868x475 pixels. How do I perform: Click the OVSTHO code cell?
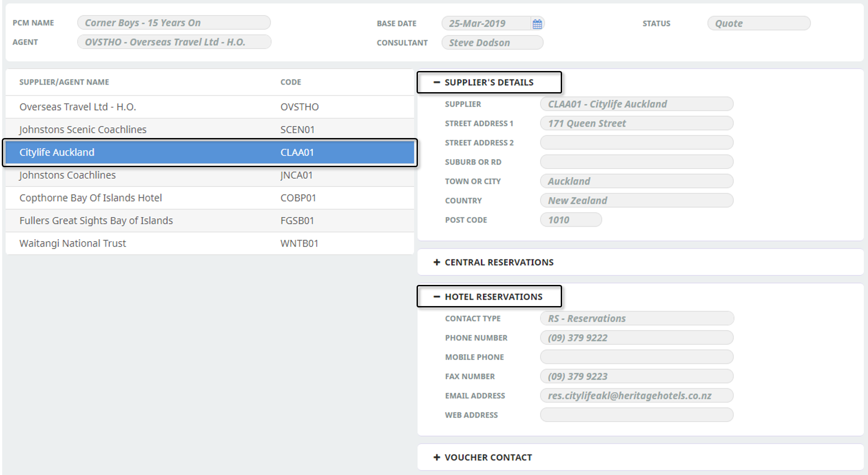299,107
